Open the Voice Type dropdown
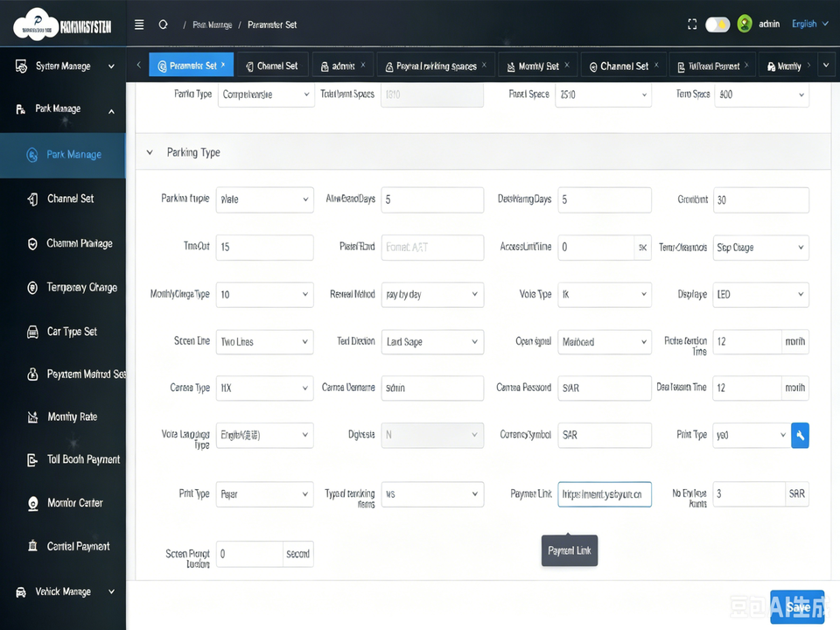This screenshot has height=630, width=840. (605, 295)
